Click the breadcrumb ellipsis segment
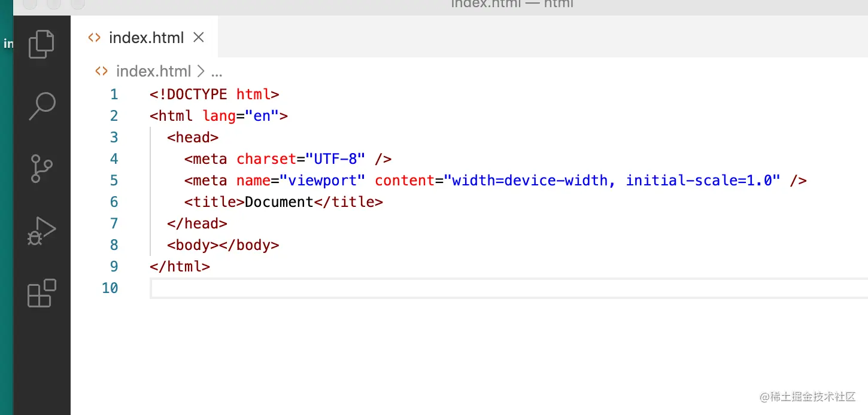Screen dimensions: 868x415 217,72
